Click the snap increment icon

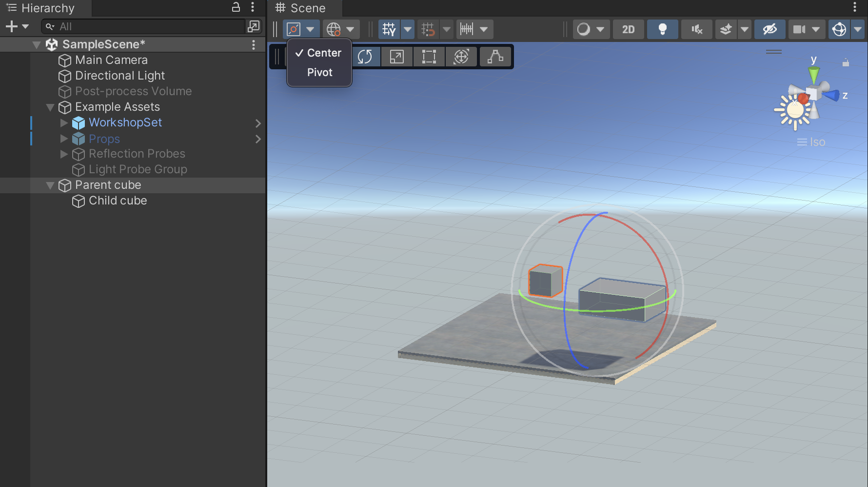467,29
